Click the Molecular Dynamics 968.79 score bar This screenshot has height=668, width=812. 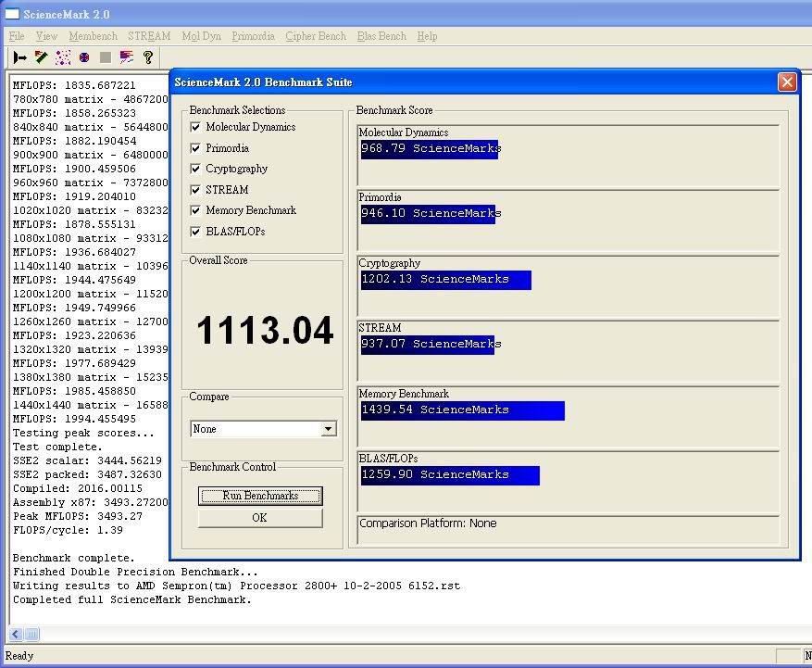point(430,149)
